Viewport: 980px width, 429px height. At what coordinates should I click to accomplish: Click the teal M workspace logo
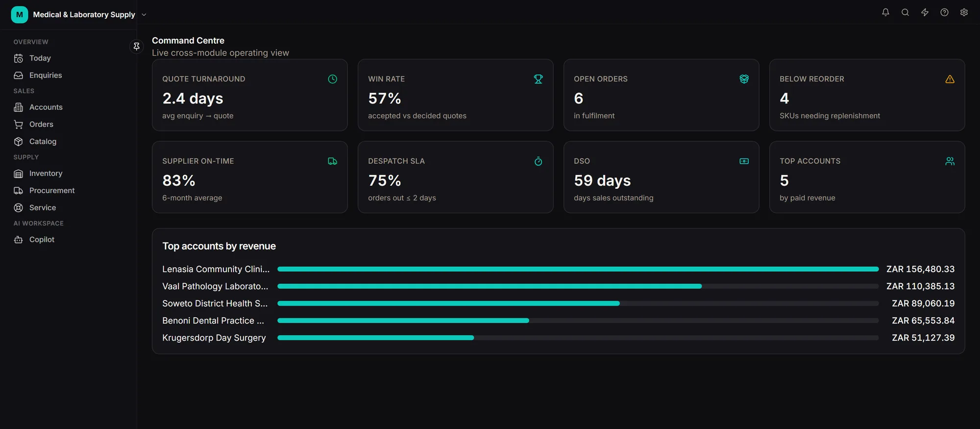(20, 15)
